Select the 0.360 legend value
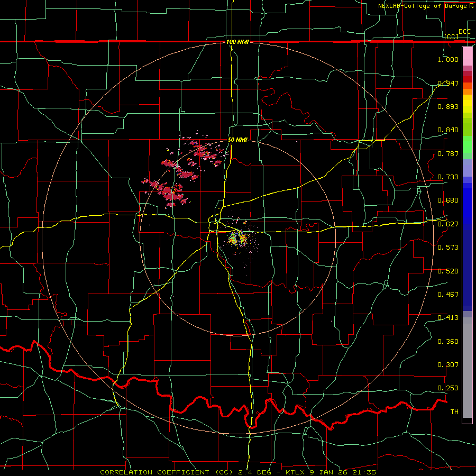476x476 pixels. pos(448,342)
